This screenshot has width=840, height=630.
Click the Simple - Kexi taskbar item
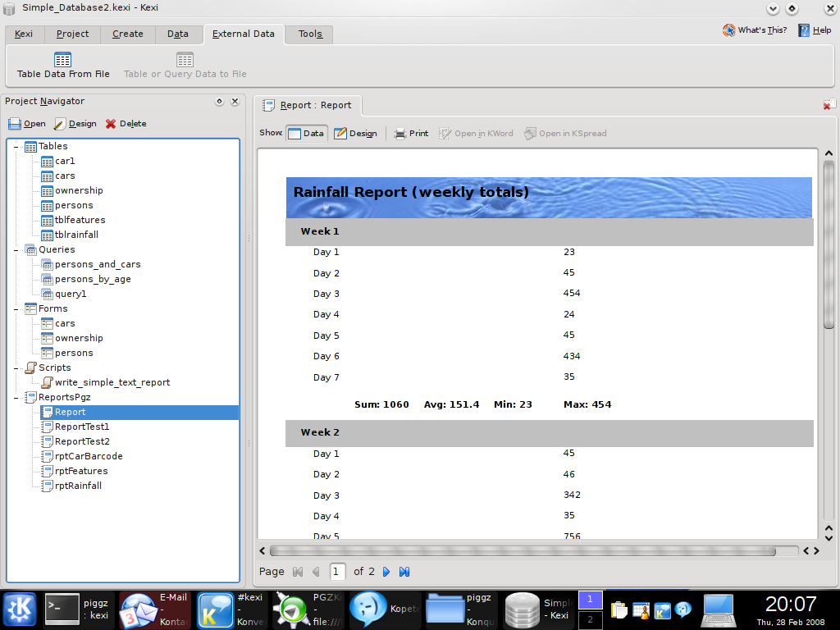click(x=537, y=609)
